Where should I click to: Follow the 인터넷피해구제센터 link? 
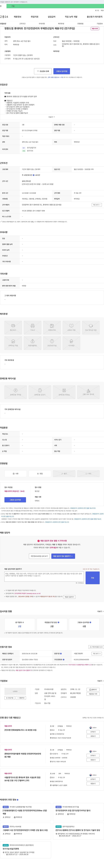[x=28, y=593]
